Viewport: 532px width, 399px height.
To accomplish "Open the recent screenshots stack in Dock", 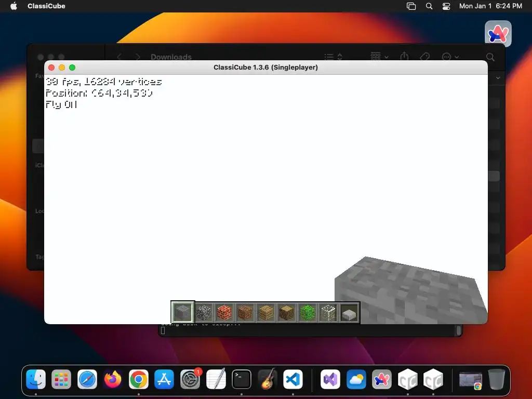I will click(x=470, y=380).
